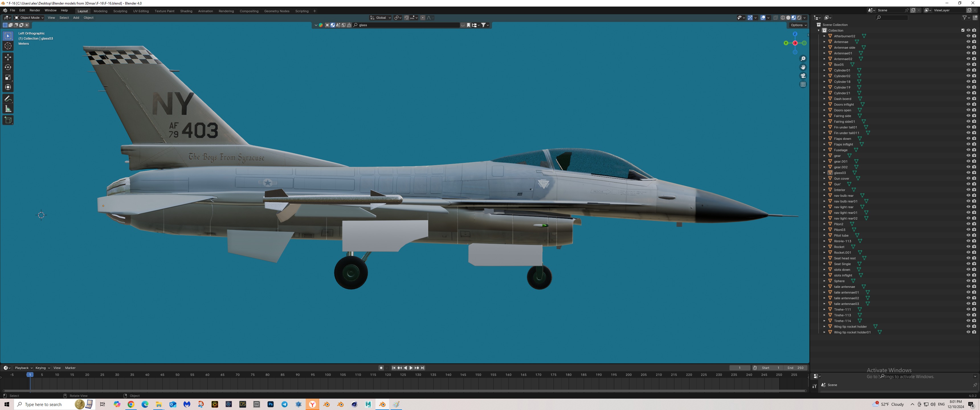Expand the Gun cover item

pyautogui.click(x=824, y=178)
